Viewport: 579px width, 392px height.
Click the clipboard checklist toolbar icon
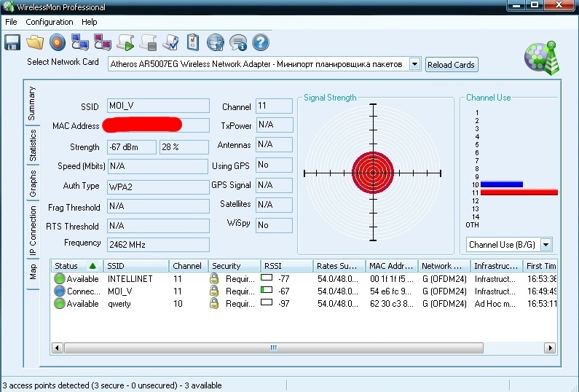[x=193, y=42]
